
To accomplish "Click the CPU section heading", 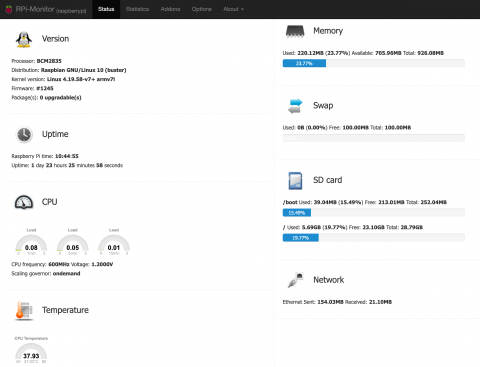I will click(49, 202).
